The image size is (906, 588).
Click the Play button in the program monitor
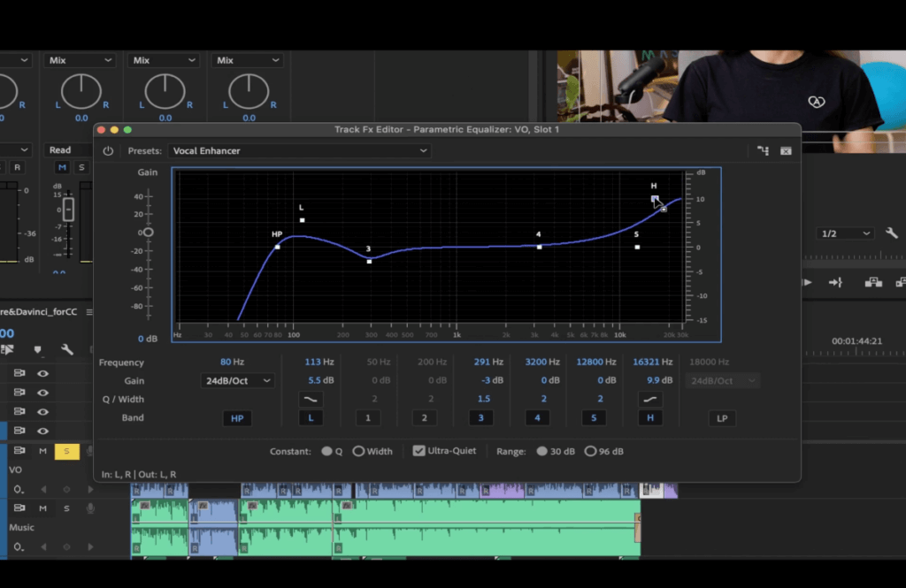tap(807, 282)
